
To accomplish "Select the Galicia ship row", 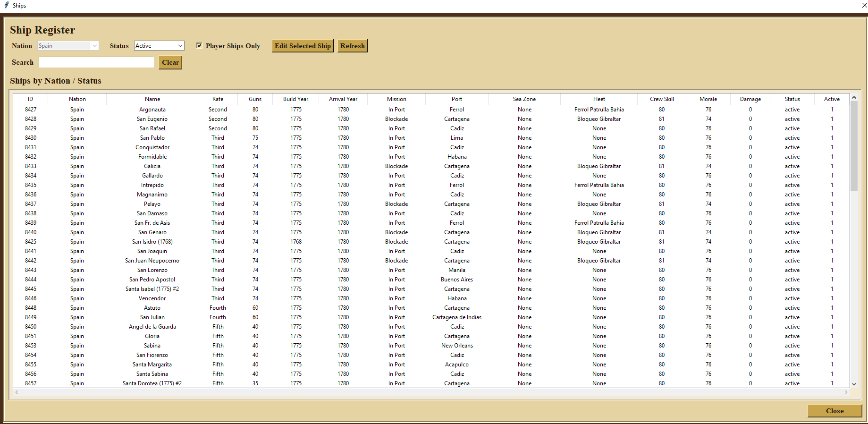I will click(431, 166).
